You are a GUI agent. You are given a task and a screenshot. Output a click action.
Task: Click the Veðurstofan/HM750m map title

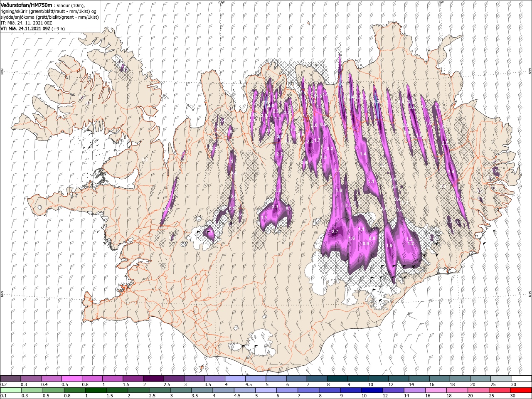(x=26, y=5)
